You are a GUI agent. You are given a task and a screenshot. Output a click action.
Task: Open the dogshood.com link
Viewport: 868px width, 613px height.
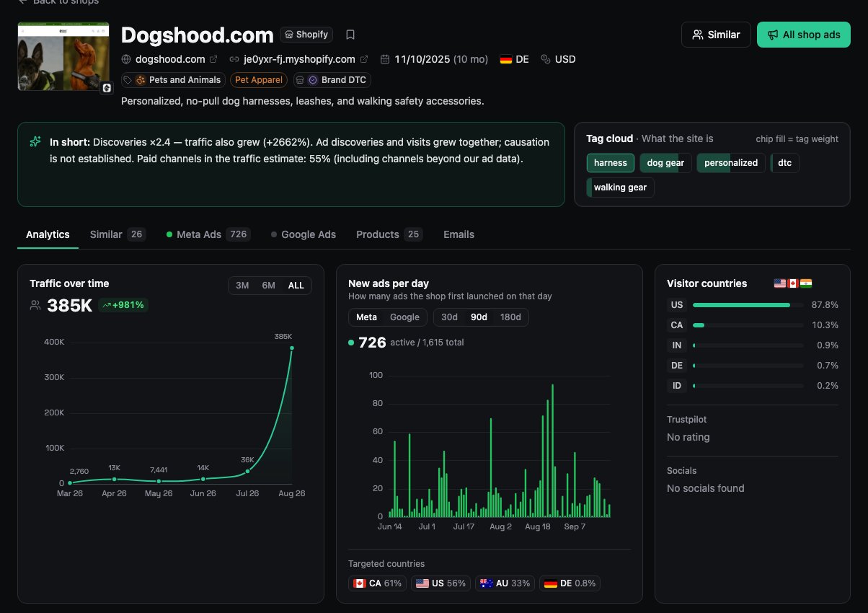point(170,59)
